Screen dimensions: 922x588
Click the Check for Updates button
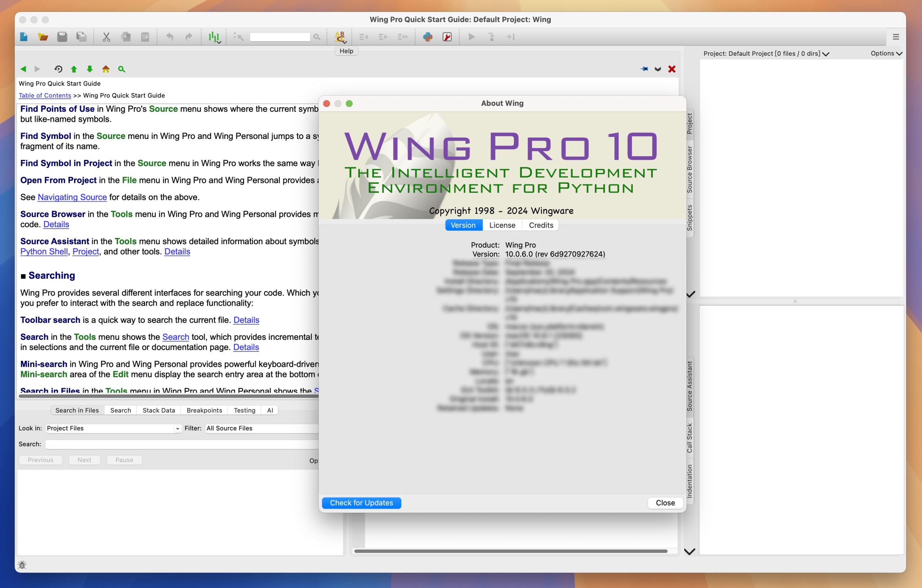click(362, 503)
